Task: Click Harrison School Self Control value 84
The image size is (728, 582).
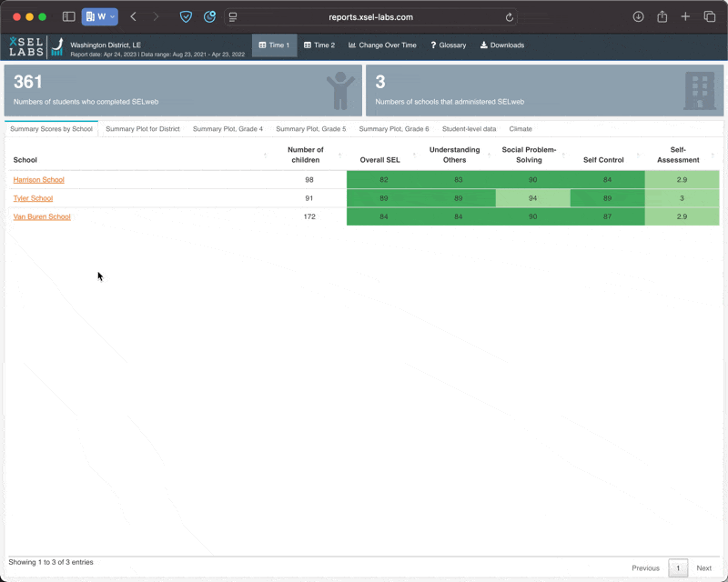Action: 607,180
